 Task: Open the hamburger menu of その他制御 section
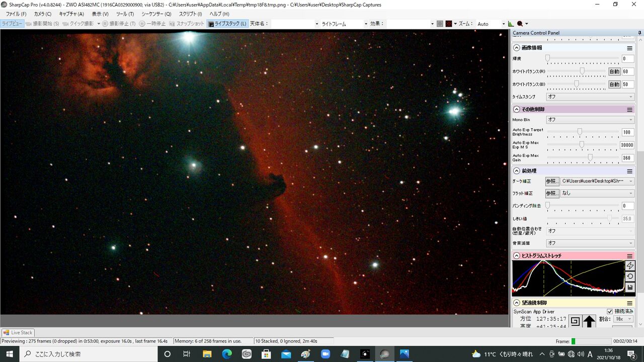pyautogui.click(x=629, y=109)
